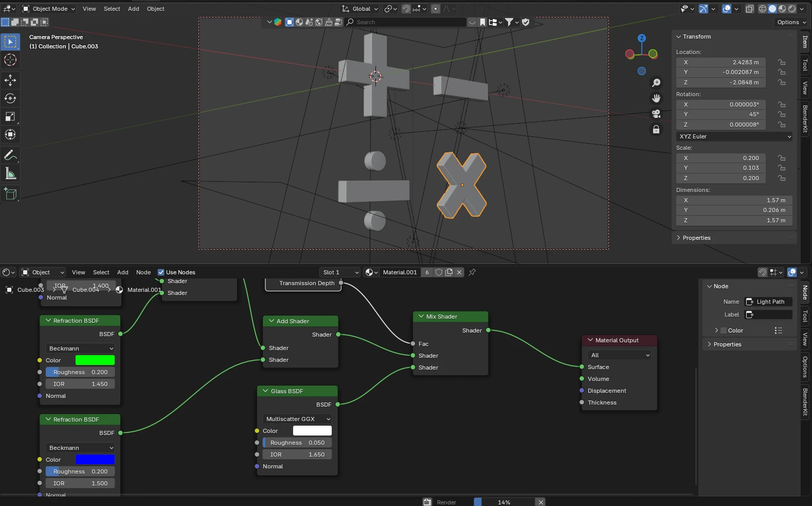
Task: Click the Options button in viewport header
Action: pyautogui.click(x=791, y=22)
